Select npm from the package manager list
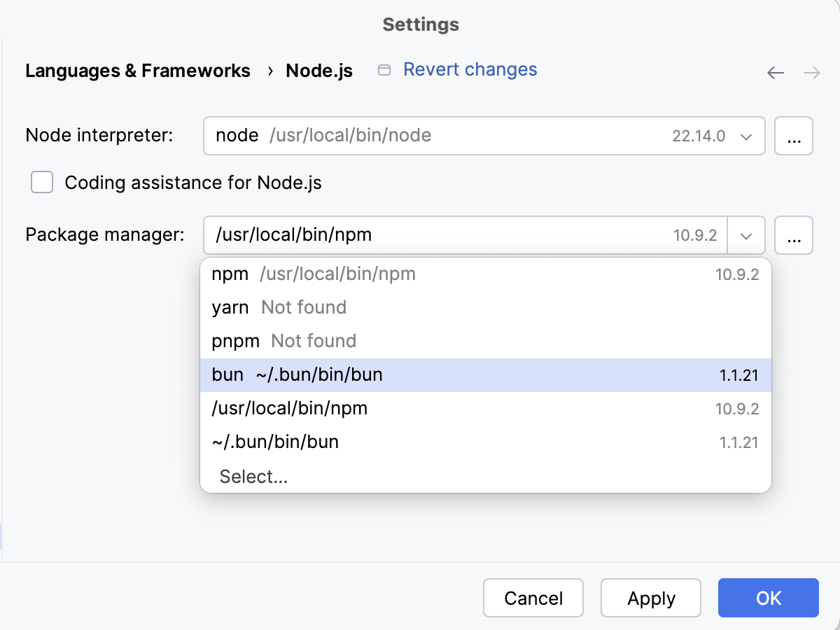Screen dimensions: 840x630 pos(314,274)
